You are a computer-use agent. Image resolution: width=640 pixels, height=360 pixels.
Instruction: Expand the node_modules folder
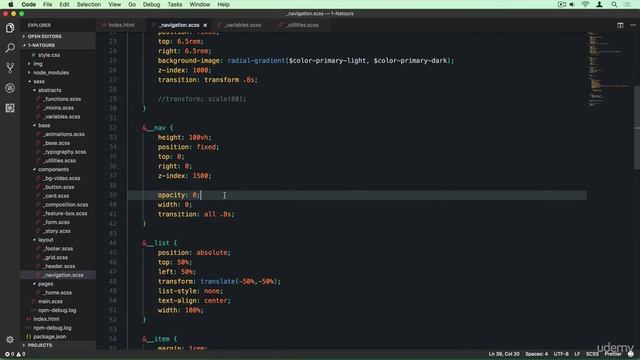click(x=51, y=73)
